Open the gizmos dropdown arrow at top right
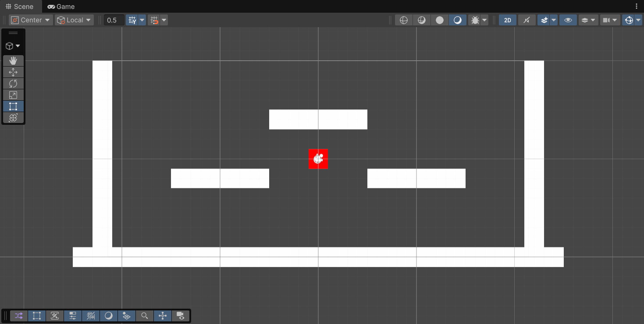 [637, 20]
